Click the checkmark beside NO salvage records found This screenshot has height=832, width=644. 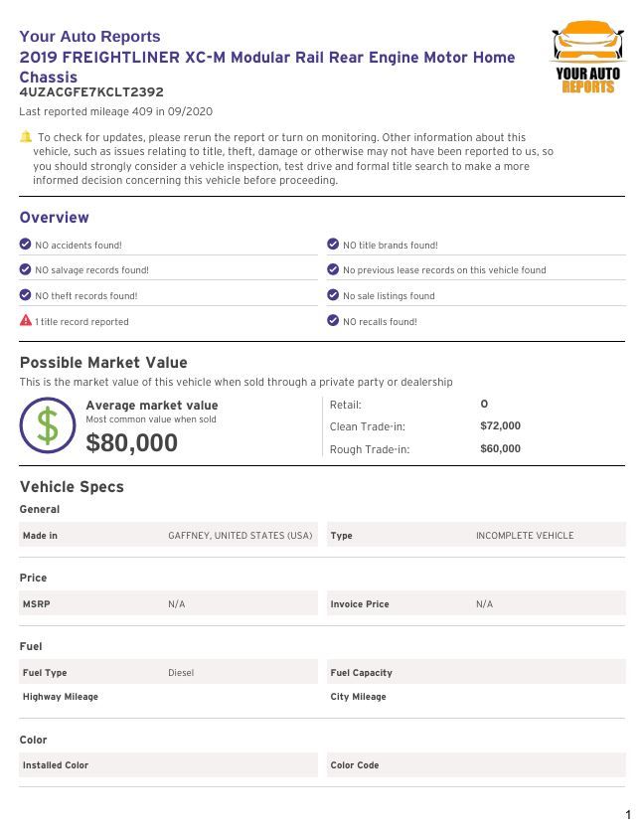coord(25,269)
